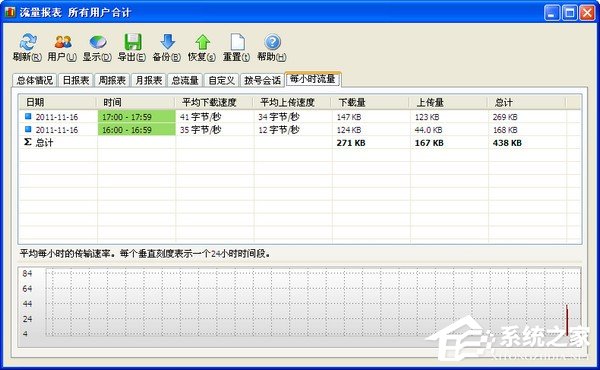Viewport: 600px width, 370px height.
Task: Open the 用户(U) users icon
Action: click(63, 42)
